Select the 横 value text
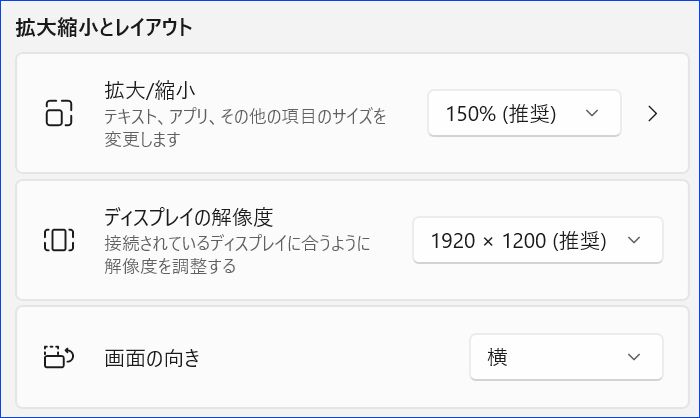This screenshot has width=700, height=418. [497, 357]
